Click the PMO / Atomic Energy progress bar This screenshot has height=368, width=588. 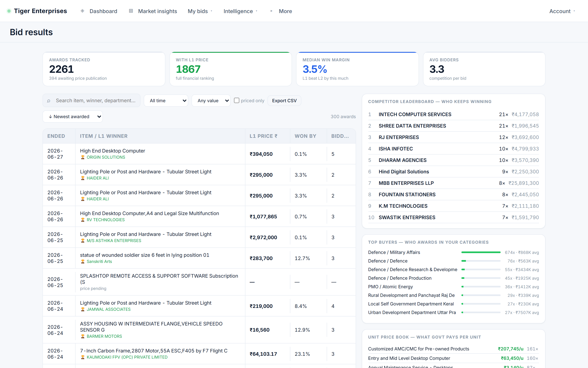pos(481,287)
